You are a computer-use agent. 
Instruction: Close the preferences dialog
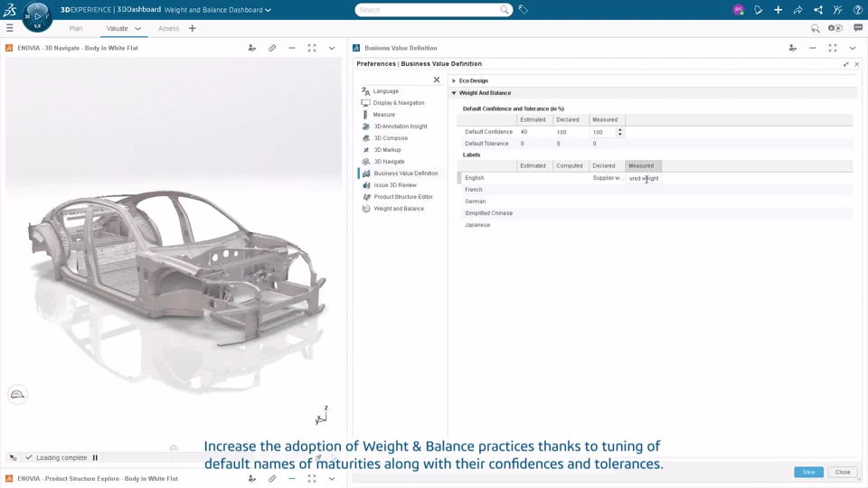pos(843,472)
